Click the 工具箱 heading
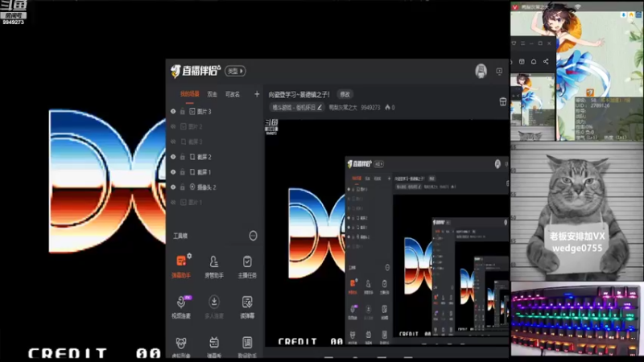The width and height of the screenshot is (644, 362). point(180,236)
